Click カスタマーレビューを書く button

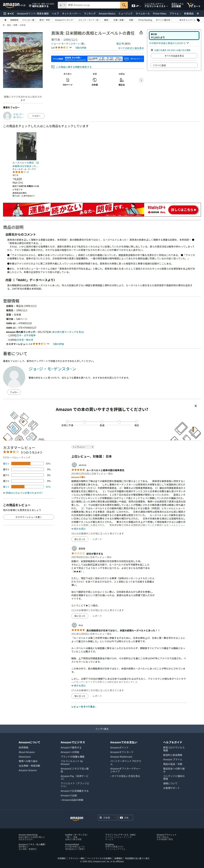pos(28,517)
